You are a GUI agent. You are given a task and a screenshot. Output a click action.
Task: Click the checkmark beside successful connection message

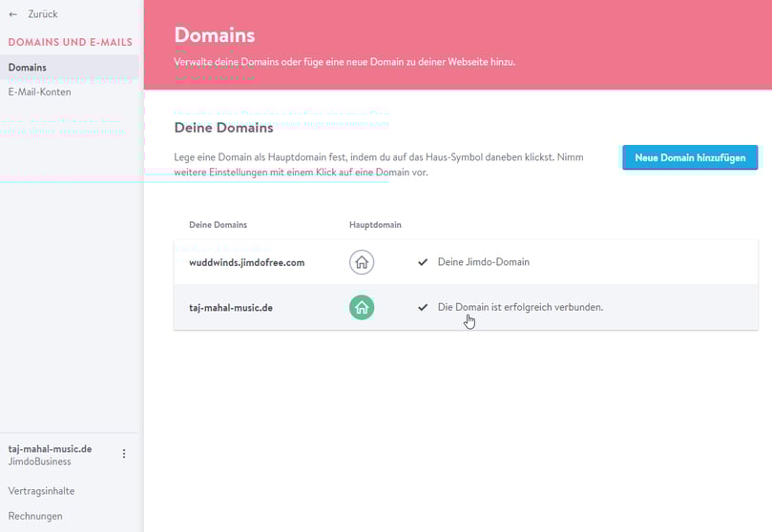click(423, 307)
